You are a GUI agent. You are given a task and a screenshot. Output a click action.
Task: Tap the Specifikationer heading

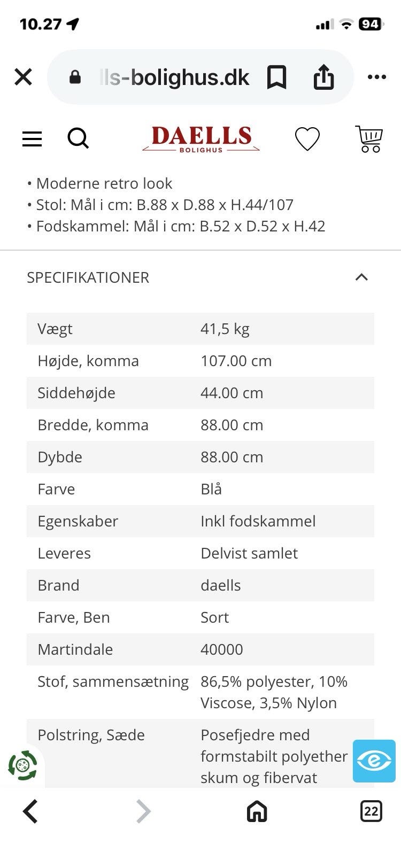pyautogui.click(x=88, y=277)
